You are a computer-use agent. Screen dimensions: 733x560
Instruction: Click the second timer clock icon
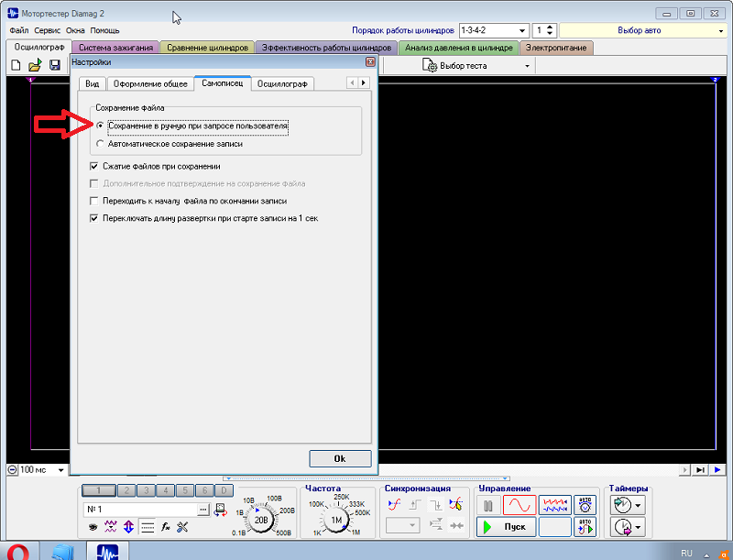click(x=622, y=527)
